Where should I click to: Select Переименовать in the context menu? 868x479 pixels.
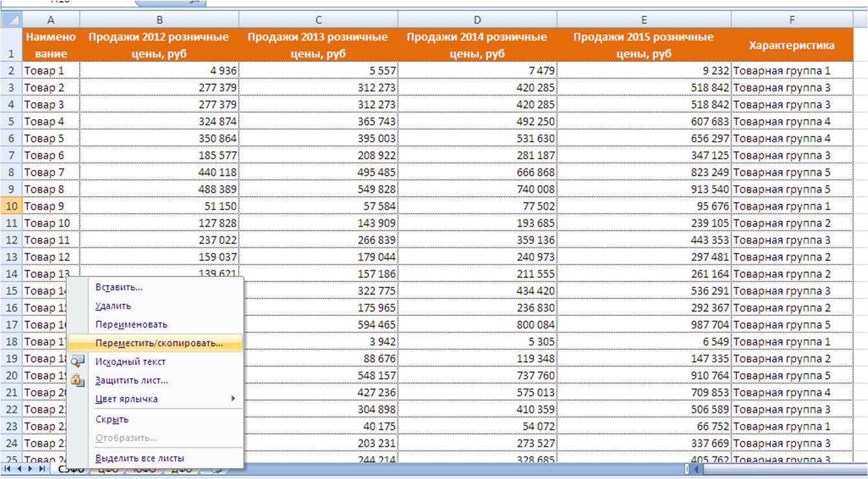131,324
